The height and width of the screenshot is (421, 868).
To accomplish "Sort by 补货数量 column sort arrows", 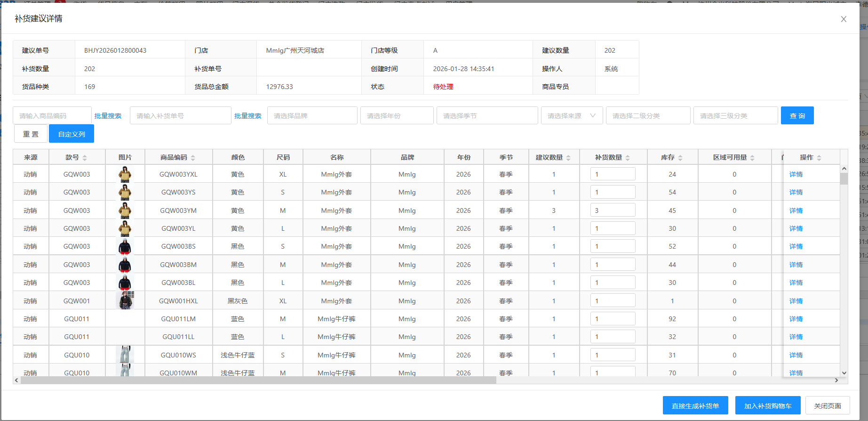I will pyautogui.click(x=628, y=158).
